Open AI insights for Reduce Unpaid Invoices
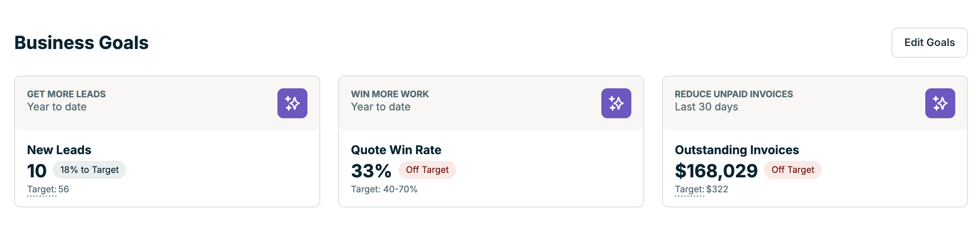The height and width of the screenshot is (229, 980). (x=940, y=103)
